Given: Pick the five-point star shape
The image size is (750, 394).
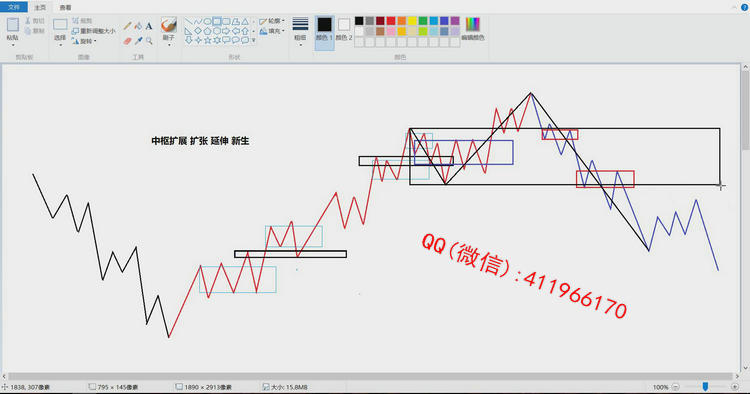Looking at the screenshot, I should pyautogui.click(x=207, y=41).
